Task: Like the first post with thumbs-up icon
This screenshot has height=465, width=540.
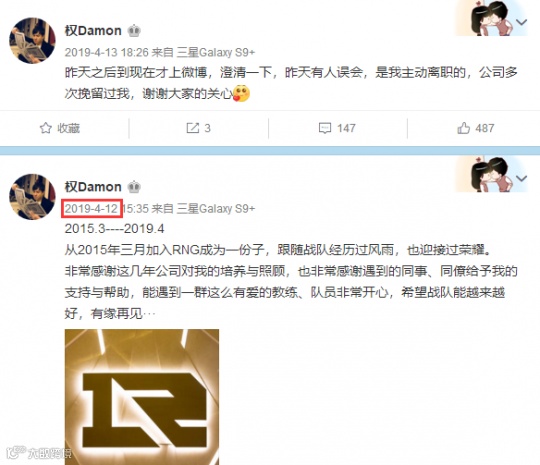Action: point(464,128)
